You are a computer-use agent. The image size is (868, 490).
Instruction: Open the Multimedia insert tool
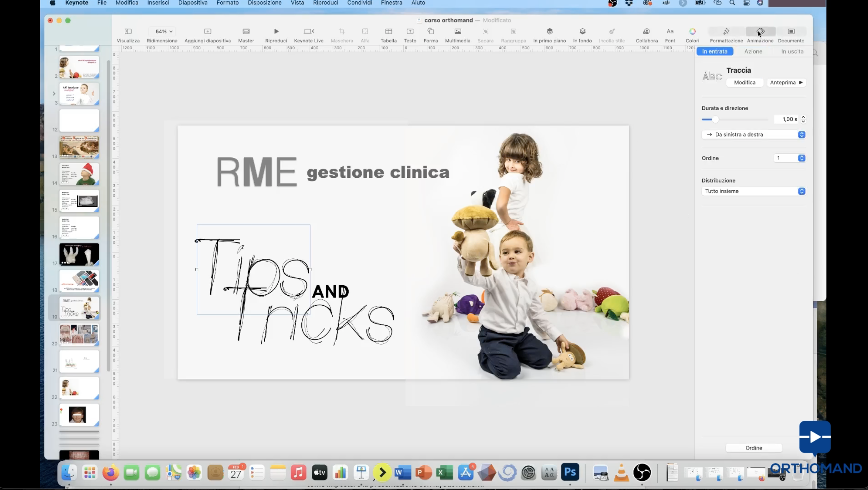click(x=457, y=31)
